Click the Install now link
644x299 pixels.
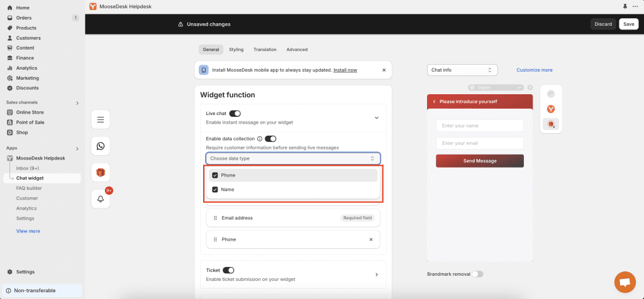click(x=345, y=70)
